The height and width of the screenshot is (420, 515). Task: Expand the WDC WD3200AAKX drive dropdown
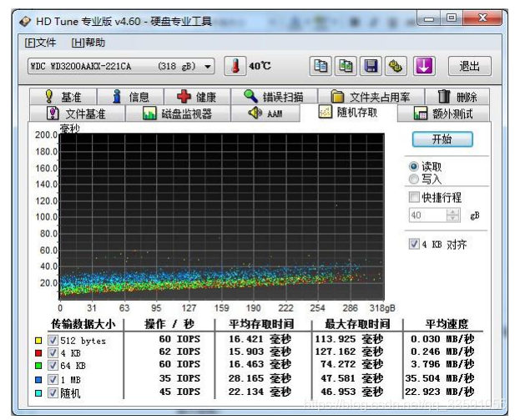pos(208,67)
